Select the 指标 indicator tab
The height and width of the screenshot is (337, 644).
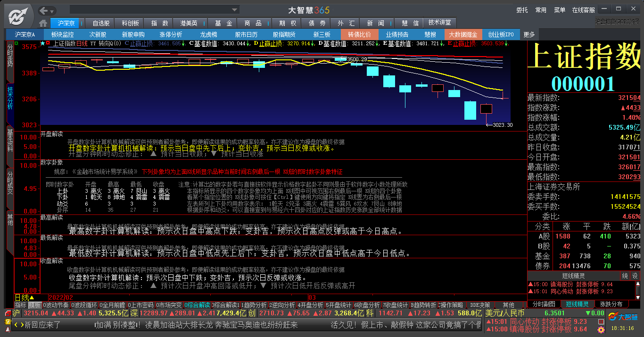click(21, 305)
